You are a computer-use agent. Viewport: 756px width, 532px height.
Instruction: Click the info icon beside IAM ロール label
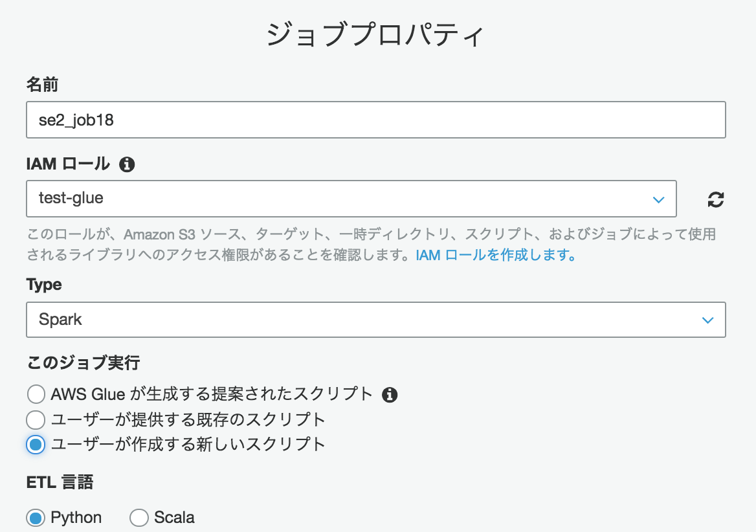127,164
